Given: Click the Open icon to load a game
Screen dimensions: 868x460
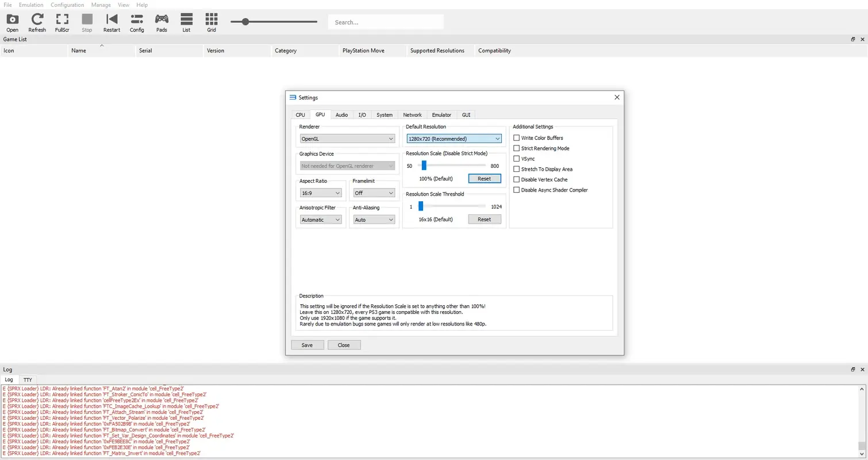Looking at the screenshot, I should pyautogui.click(x=12, y=22).
